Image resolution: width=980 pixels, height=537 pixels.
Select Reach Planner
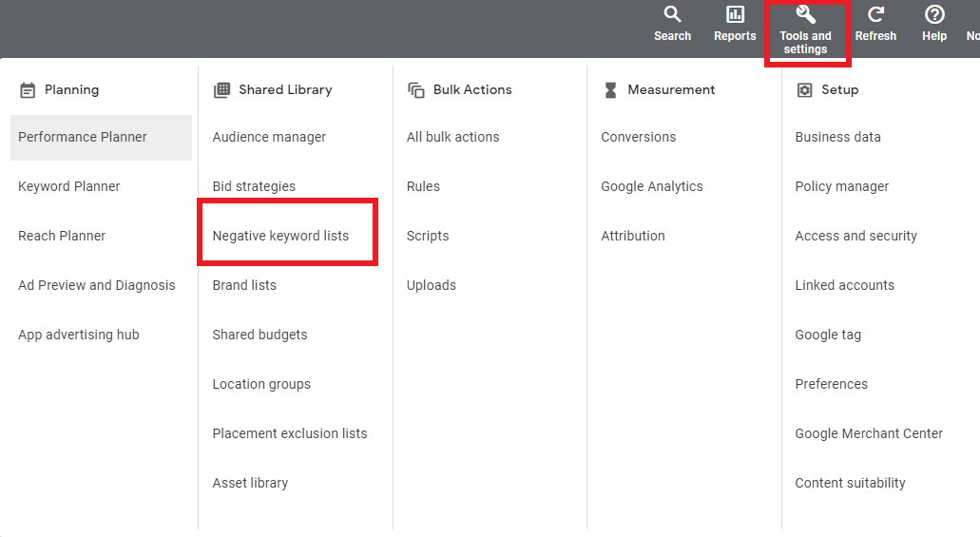coord(62,236)
